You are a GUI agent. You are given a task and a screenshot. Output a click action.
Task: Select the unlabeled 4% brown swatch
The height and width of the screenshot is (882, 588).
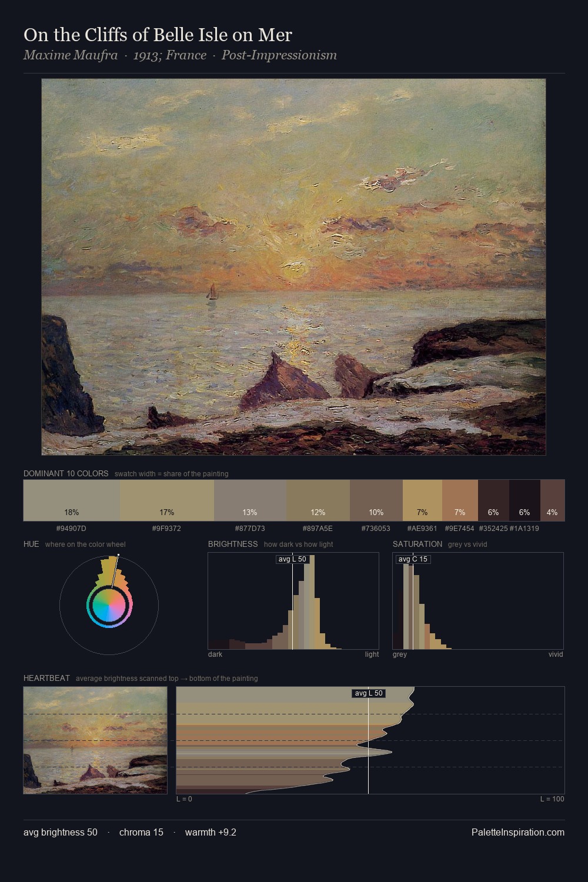(x=552, y=500)
